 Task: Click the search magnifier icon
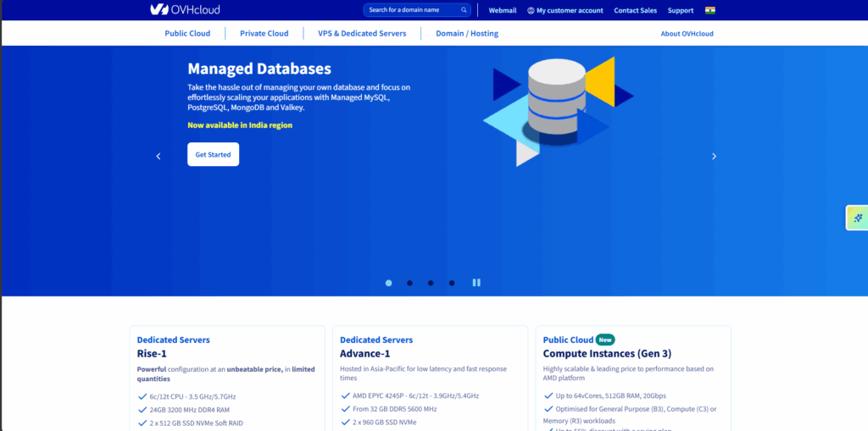pyautogui.click(x=464, y=10)
